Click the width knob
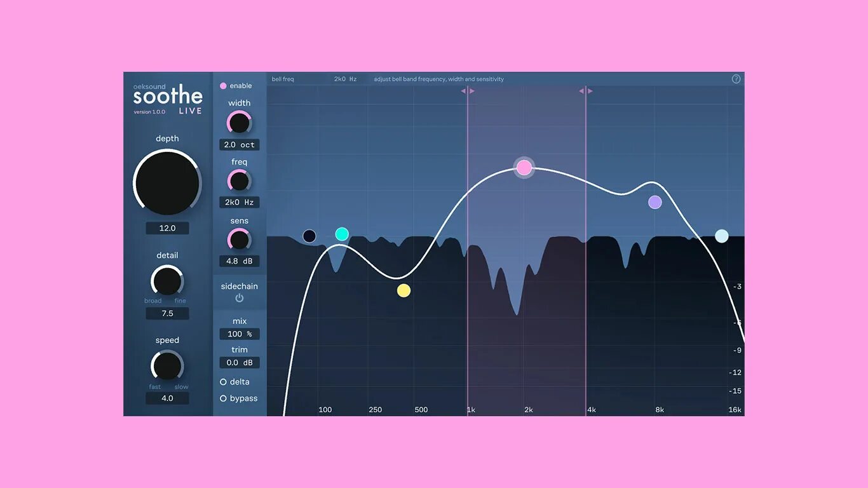 [240, 122]
